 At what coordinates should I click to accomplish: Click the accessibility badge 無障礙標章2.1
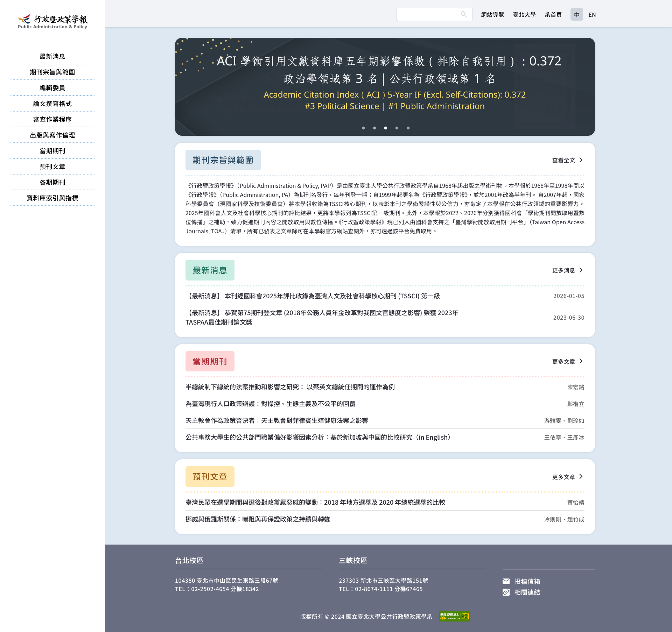click(x=454, y=616)
